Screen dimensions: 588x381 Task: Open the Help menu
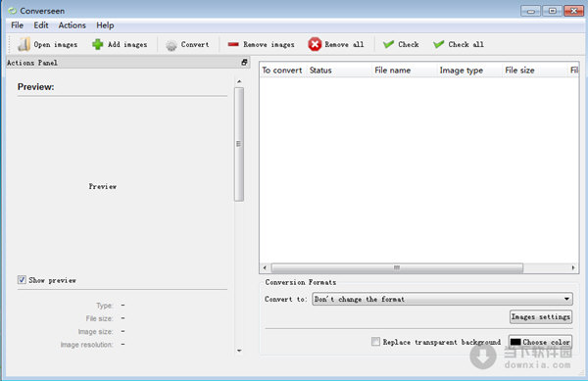click(105, 25)
